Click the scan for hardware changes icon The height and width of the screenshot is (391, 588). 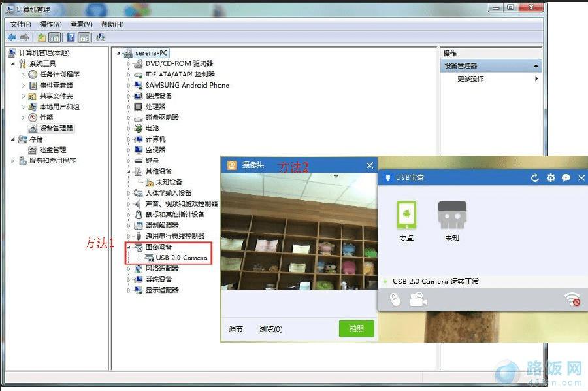point(101,37)
